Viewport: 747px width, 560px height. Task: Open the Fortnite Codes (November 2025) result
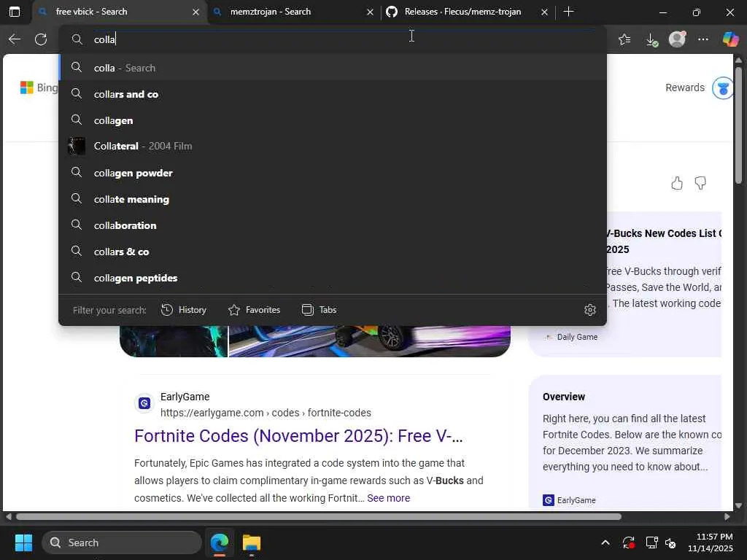point(298,436)
